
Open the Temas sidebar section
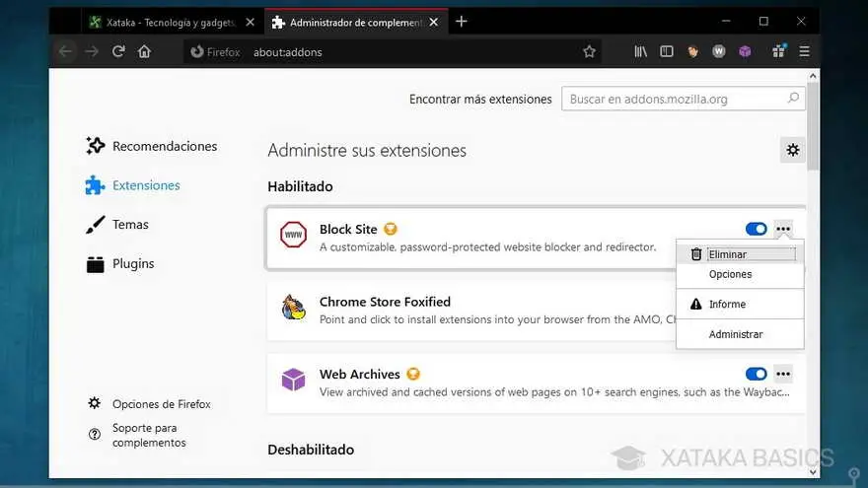(117, 224)
